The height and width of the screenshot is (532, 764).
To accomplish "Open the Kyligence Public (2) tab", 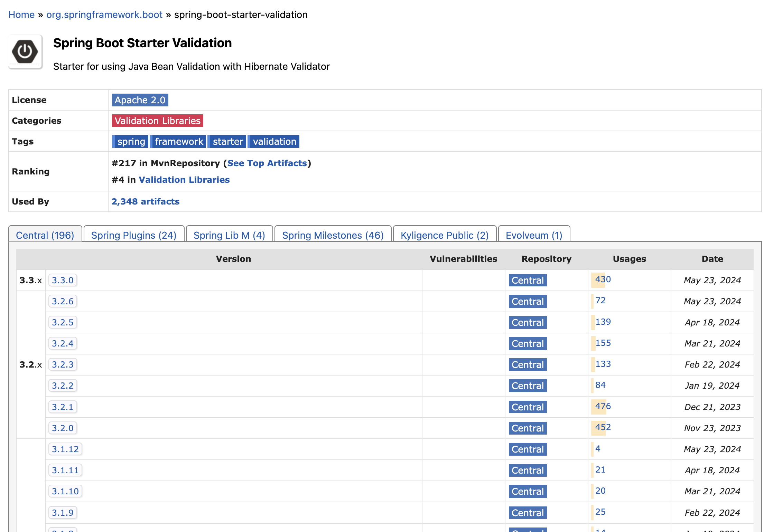I will coord(444,235).
